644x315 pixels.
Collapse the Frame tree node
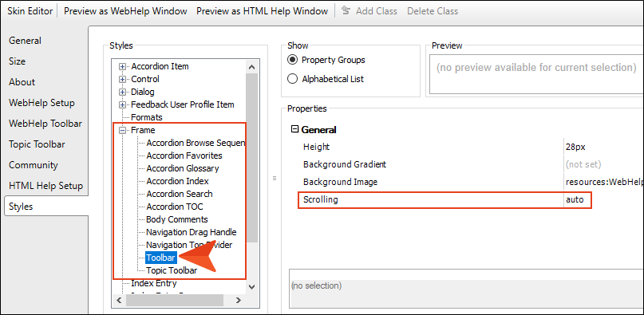[x=122, y=130]
